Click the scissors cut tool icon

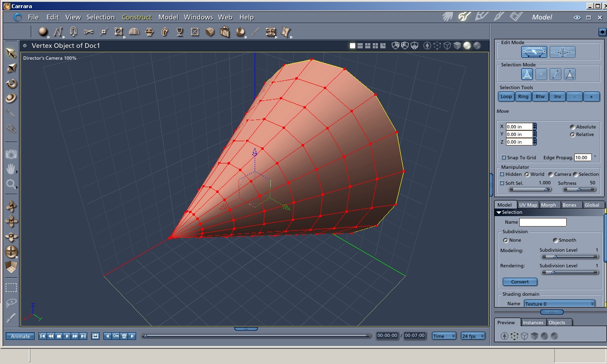[x=88, y=32]
